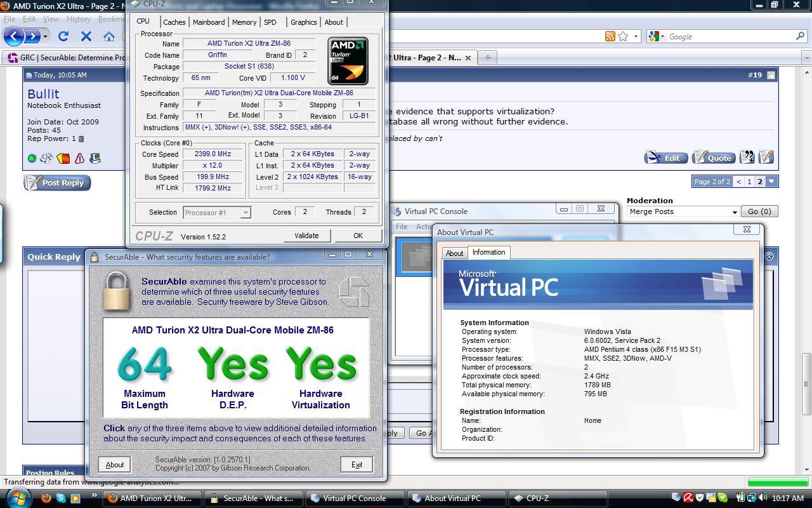Screen dimensions: 812x508
Task: Click the magnifier search icon in the Google box
Action: click(x=800, y=36)
